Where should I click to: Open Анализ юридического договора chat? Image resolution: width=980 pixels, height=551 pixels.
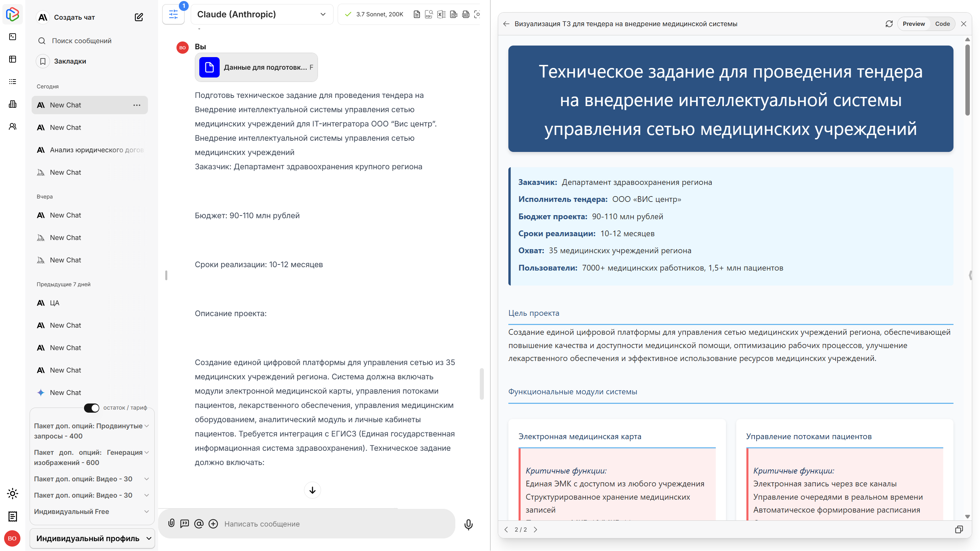click(90, 150)
